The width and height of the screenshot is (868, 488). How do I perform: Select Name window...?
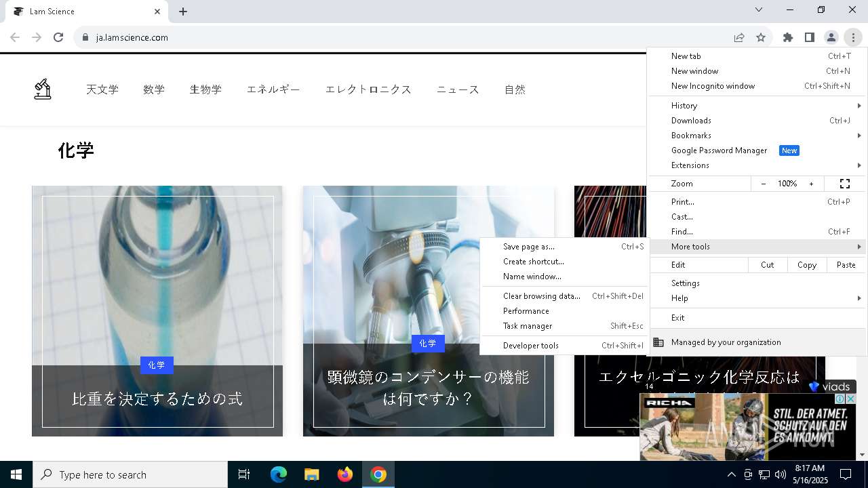[x=565, y=277]
